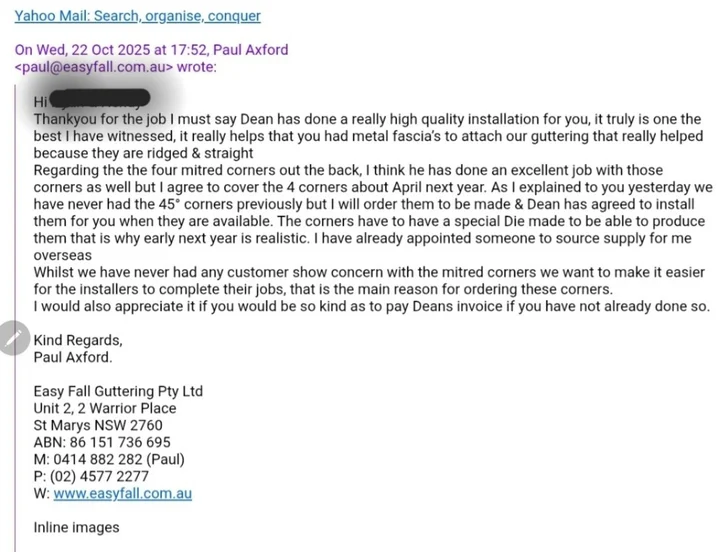Screen dimensions: 720x552
Task: Click the line starting 'Thankyou for the job'
Action: tap(367, 119)
